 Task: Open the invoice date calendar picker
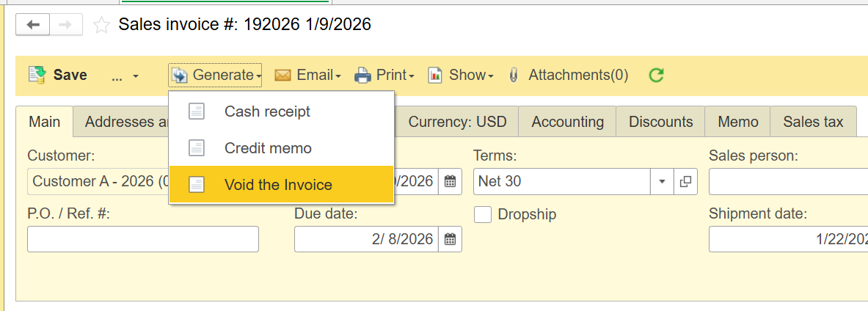coord(451,181)
